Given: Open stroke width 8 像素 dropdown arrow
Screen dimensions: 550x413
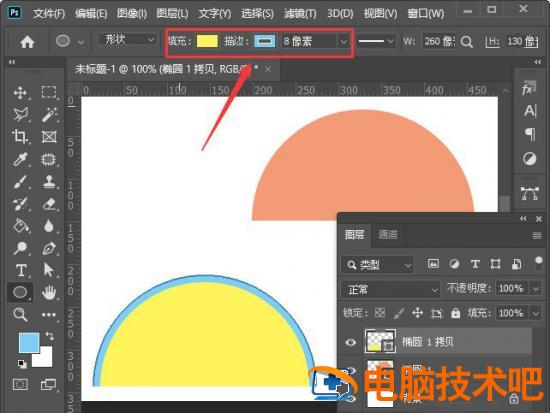Looking at the screenshot, I should click(x=344, y=42).
